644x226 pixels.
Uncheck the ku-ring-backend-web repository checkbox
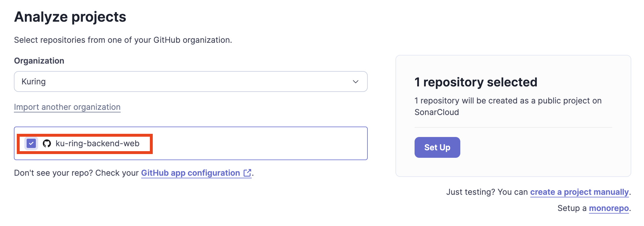pos(31,143)
